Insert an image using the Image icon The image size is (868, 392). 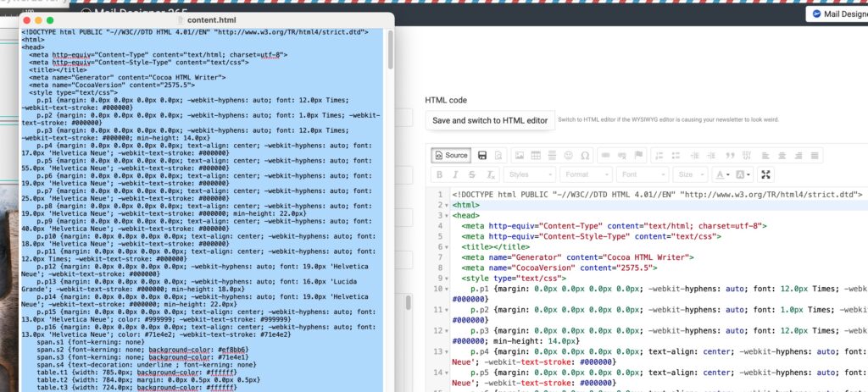tap(520, 156)
